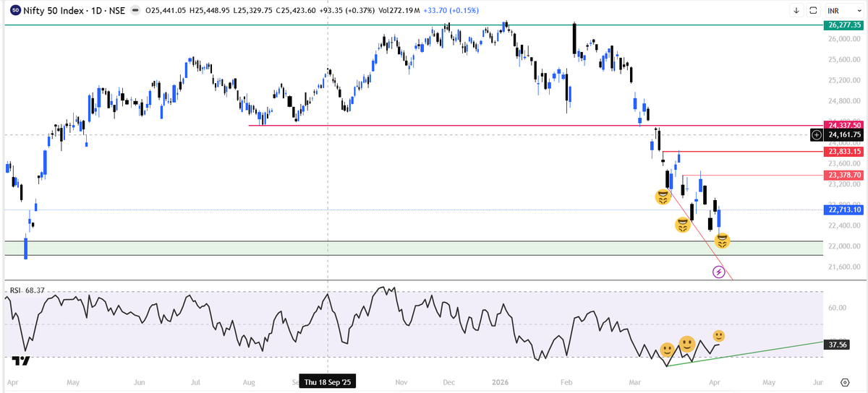Select the highest smiley emoji in the RSI pane
Screen dimensions: 868x393
pyautogui.click(x=718, y=336)
